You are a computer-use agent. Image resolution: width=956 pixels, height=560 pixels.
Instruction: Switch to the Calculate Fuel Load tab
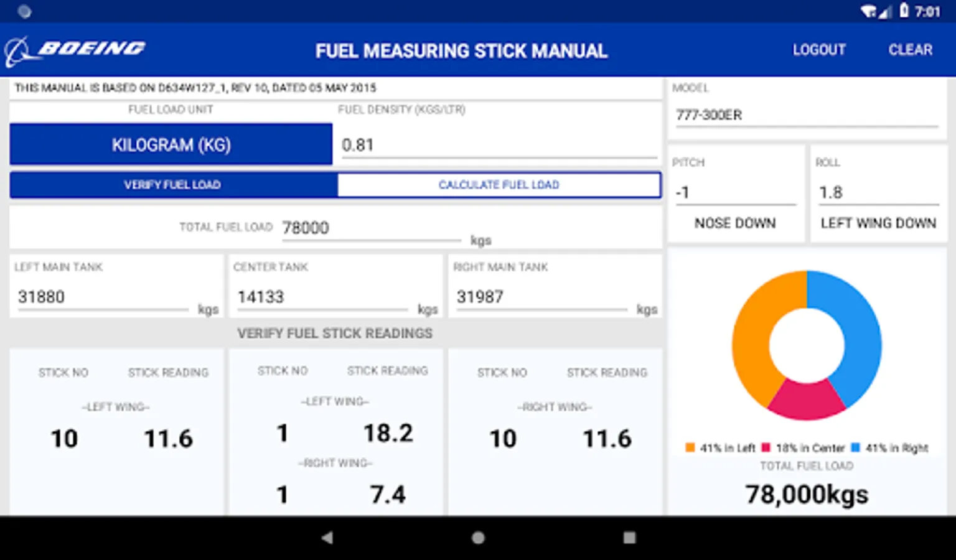pyautogui.click(x=499, y=185)
